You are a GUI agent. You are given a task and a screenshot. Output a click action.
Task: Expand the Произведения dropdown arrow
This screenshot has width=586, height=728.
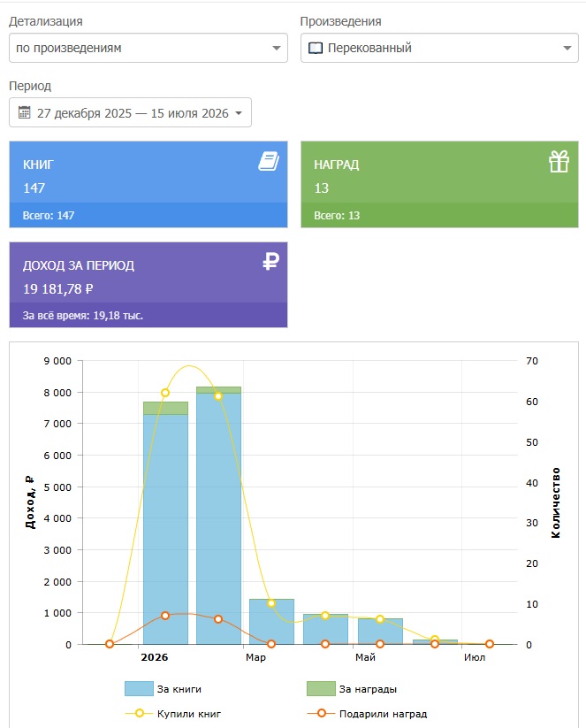(x=567, y=48)
